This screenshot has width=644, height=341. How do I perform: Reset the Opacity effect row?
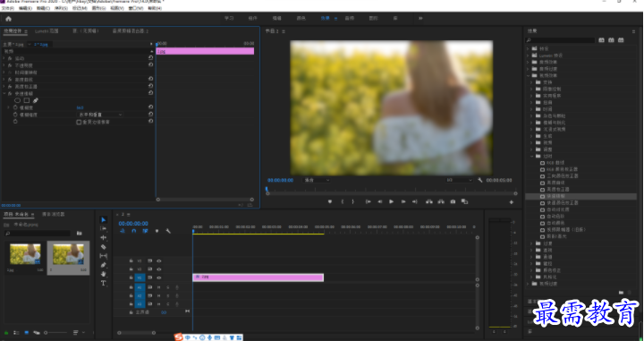(x=151, y=65)
